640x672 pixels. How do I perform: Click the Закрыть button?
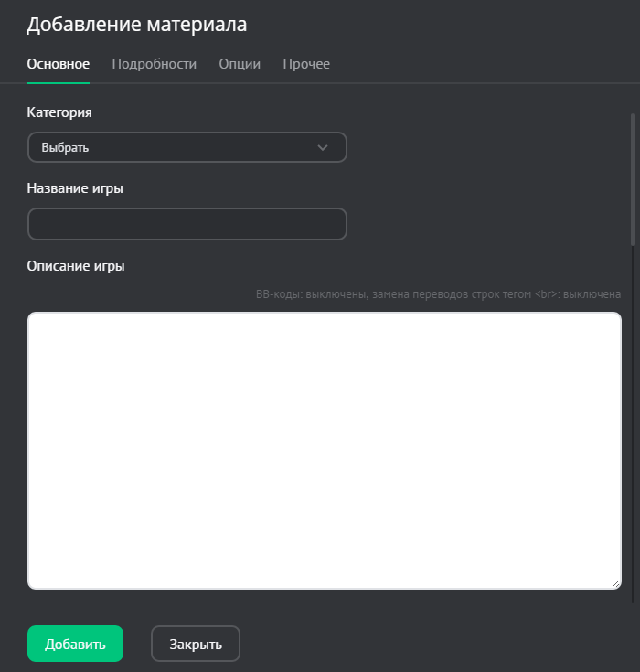coord(195,644)
